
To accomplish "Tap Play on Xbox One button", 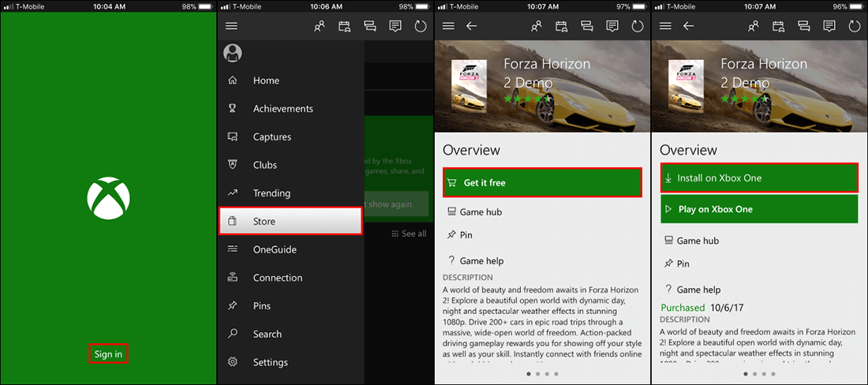I will 759,209.
